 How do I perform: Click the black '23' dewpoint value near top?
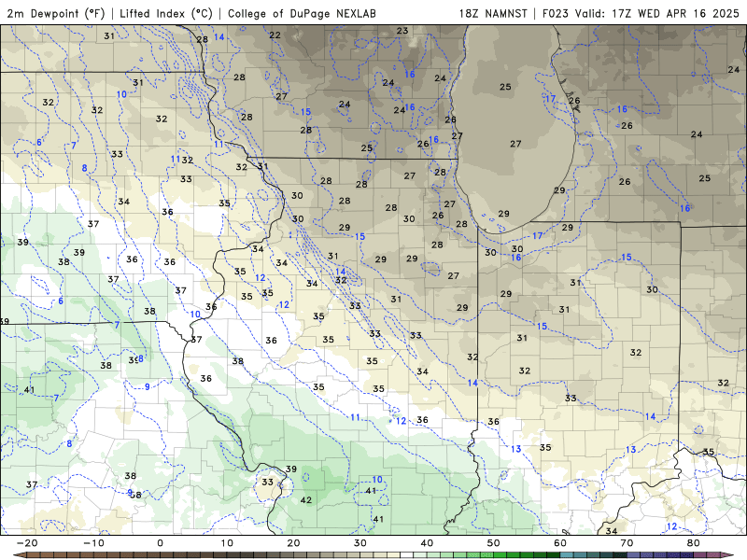(x=402, y=31)
